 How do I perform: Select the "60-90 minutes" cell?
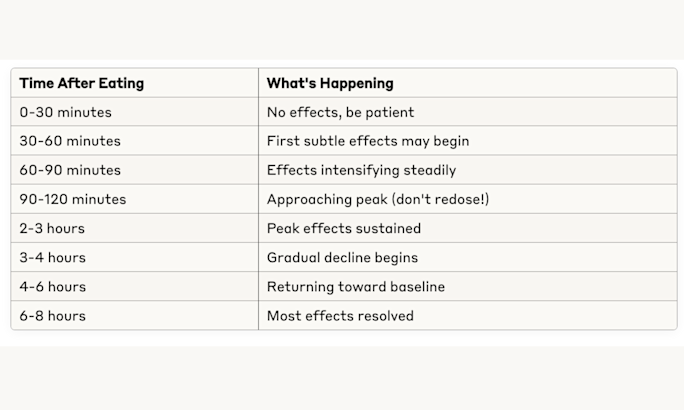(70, 170)
